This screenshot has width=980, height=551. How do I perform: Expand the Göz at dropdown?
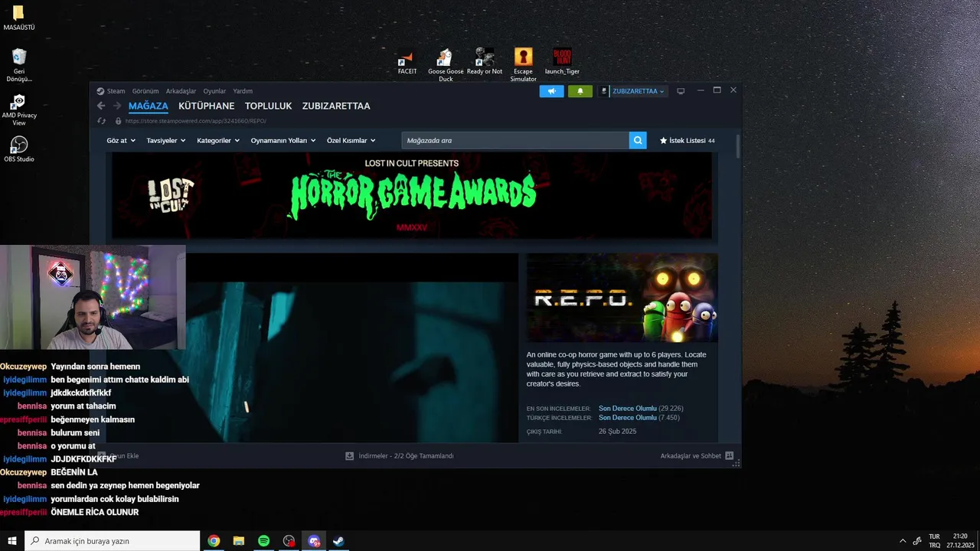(x=121, y=141)
